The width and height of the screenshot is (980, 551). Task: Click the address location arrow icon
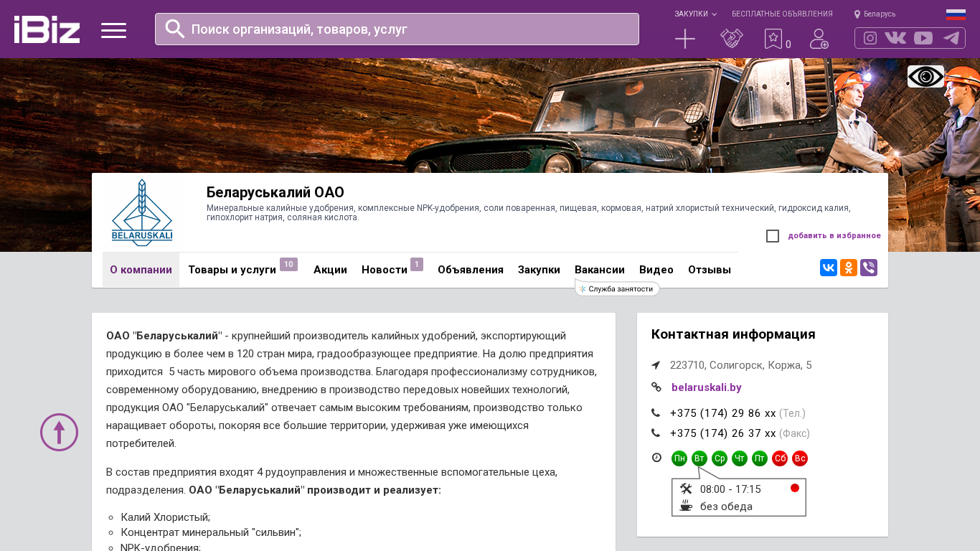pyautogui.click(x=656, y=365)
